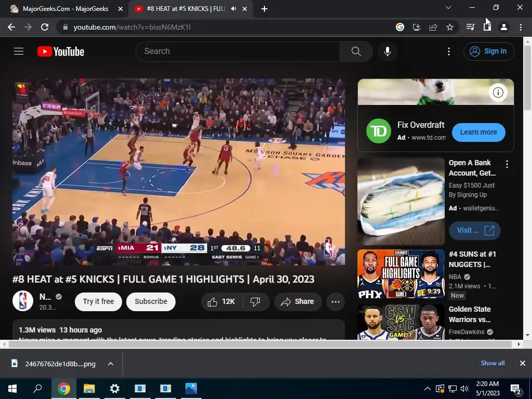The height and width of the screenshot is (399, 532).
Task: Open volume control in system tray
Action: (x=464, y=389)
